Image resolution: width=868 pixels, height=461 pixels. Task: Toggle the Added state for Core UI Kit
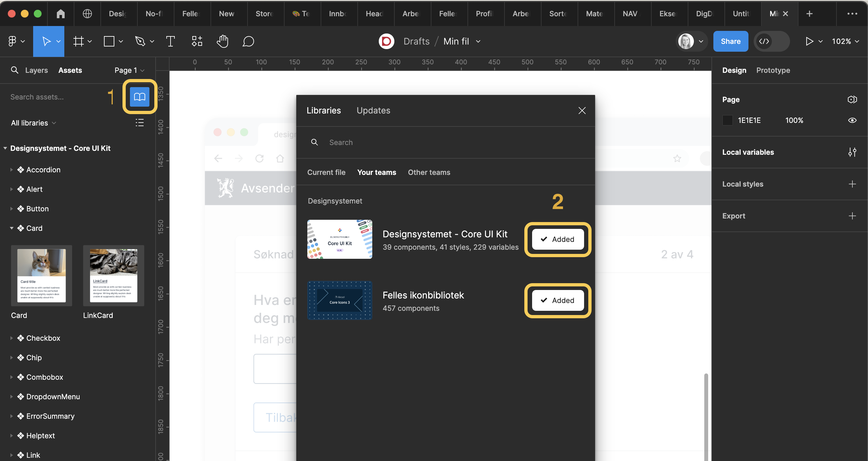(558, 239)
